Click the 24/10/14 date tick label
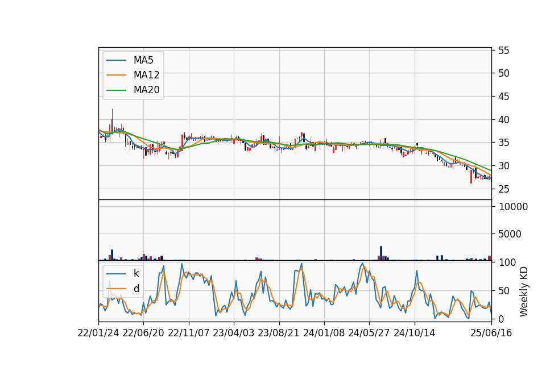The image size is (546, 392). (x=415, y=333)
